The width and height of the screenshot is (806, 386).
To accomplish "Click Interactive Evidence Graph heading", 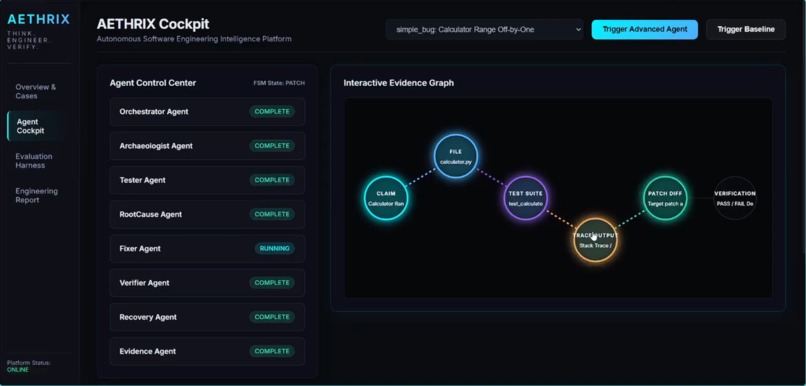I will [399, 83].
